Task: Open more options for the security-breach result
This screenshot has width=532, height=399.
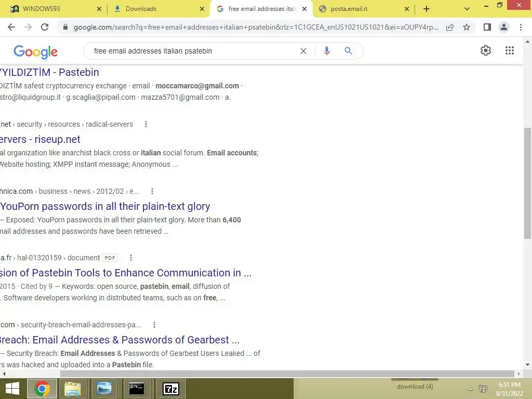Action: click(154, 325)
